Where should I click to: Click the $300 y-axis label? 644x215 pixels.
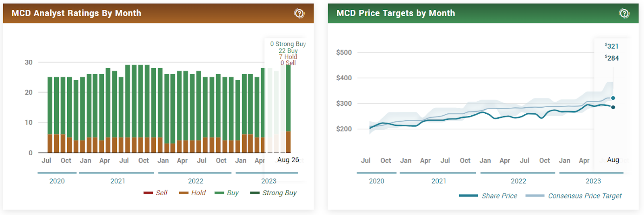tap(344, 103)
